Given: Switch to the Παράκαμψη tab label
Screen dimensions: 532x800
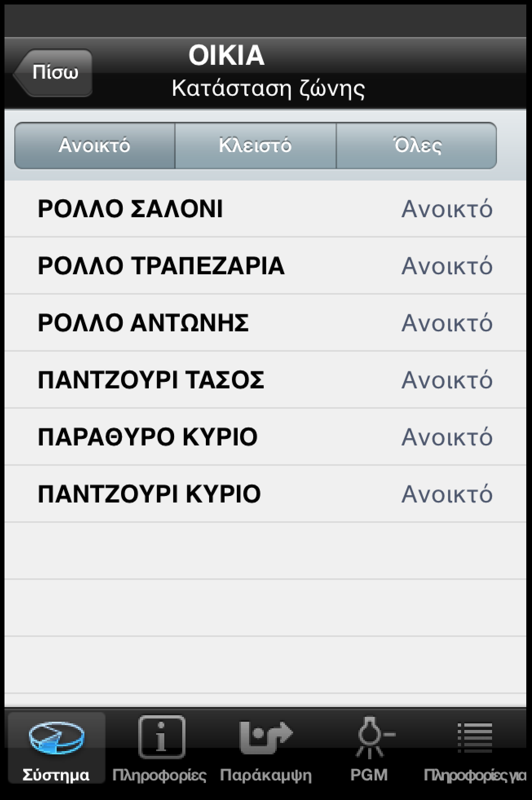Looking at the screenshot, I should (265, 775).
